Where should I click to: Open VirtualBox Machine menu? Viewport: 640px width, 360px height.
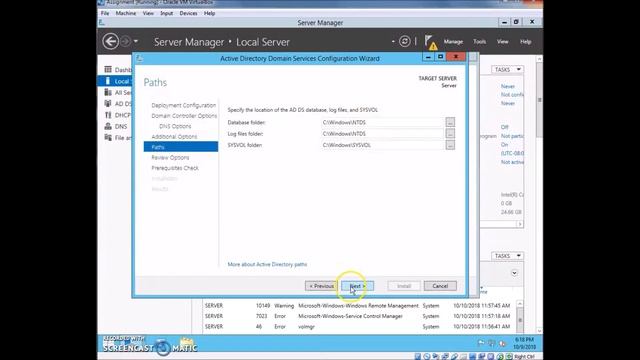tap(126, 13)
